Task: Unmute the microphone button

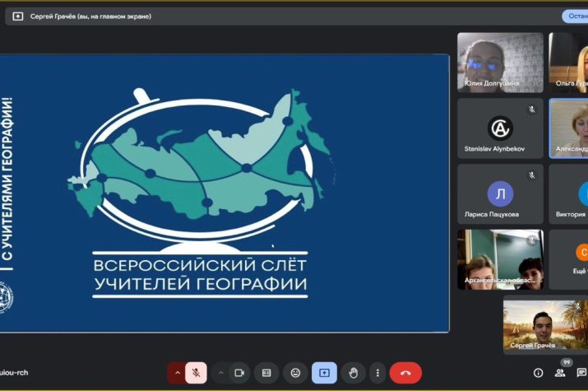Action: point(196,373)
